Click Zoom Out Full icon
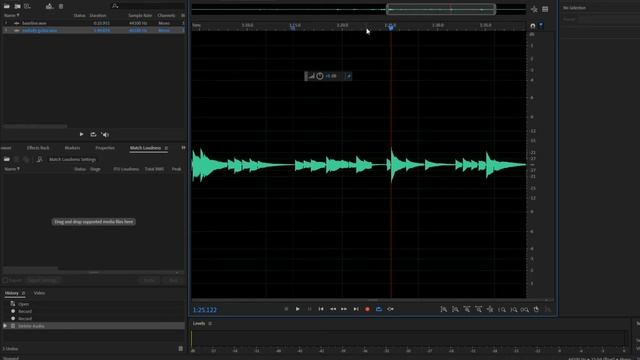 pyautogui.click(x=490, y=309)
